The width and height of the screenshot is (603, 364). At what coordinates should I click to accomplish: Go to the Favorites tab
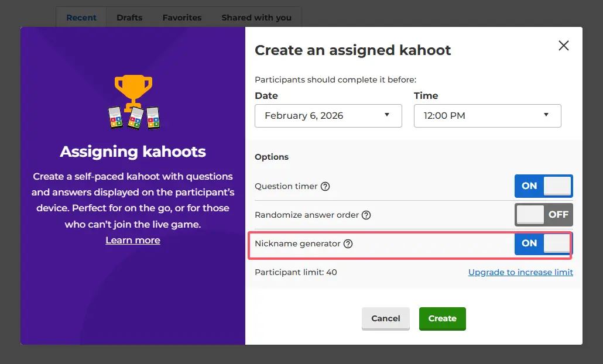click(182, 18)
